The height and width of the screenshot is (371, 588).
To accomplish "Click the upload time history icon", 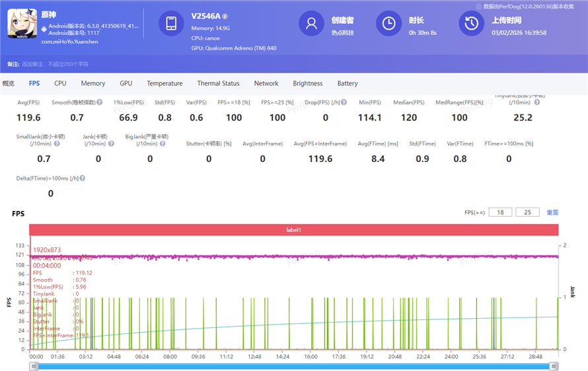I will [x=472, y=24].
